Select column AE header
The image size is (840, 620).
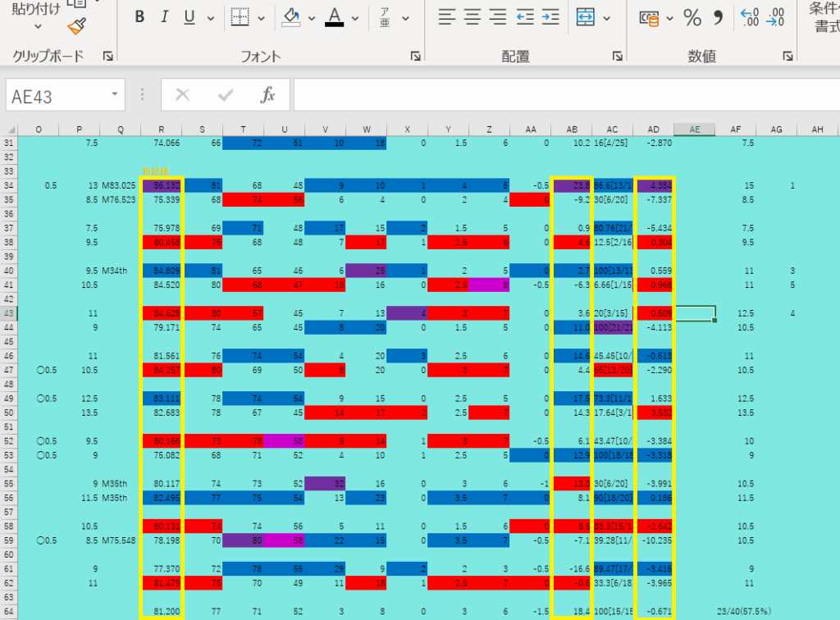tap(694, 130)
